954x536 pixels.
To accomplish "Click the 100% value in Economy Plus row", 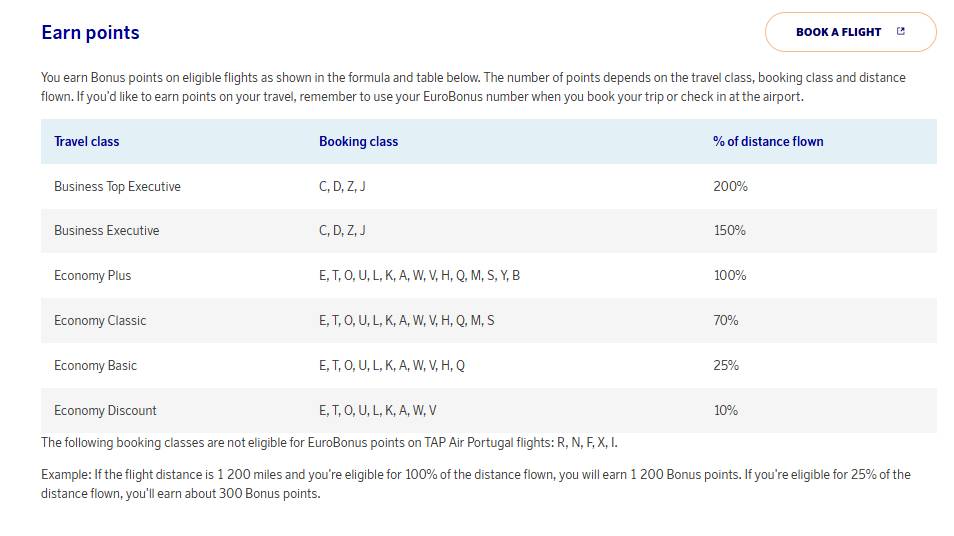I will click(x=730, y=276).
